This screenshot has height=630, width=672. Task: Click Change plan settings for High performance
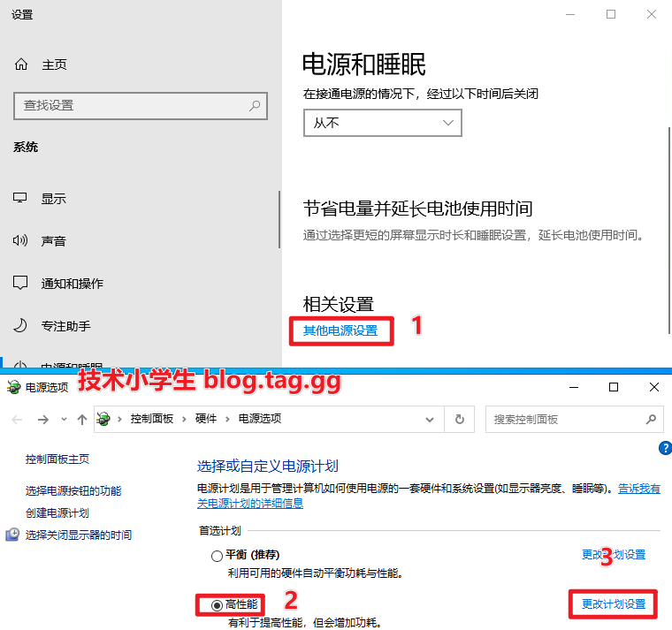pyautogui.click(x=613, y=605)
